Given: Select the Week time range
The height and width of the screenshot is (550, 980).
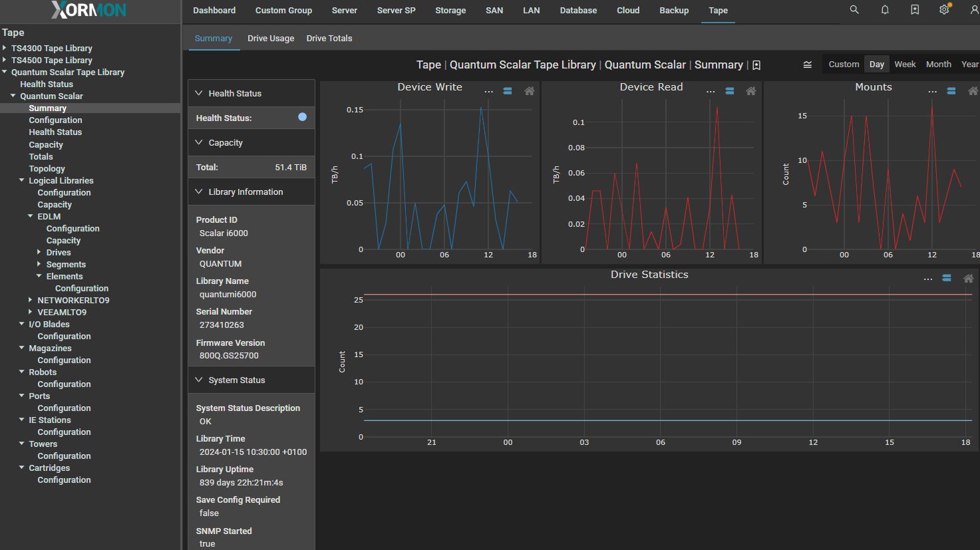Looking at the screenshot, I should click(x=905, y=65).
